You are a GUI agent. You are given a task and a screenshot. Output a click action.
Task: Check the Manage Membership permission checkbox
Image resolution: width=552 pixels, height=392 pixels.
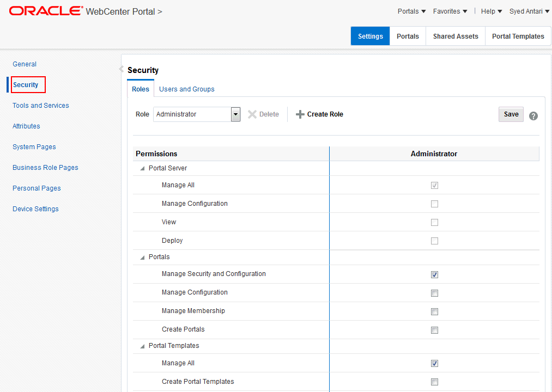(x=434, y=311)
